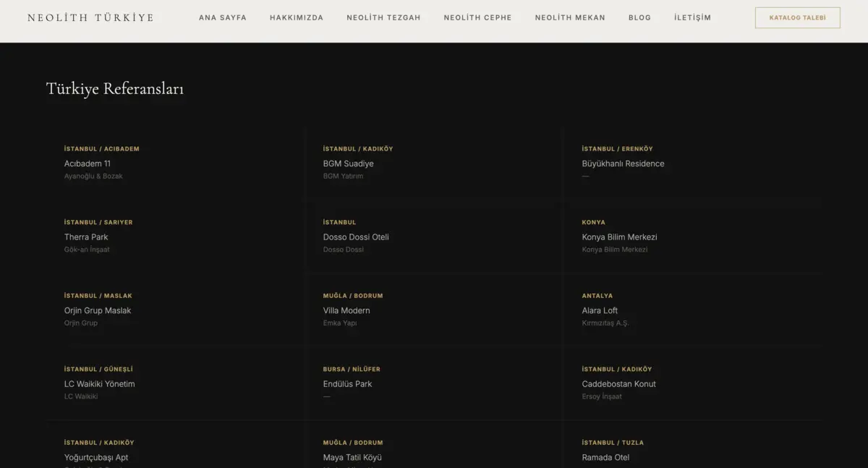This screenshot has width=868, height=468.
Task: Click the Alara Loft project name
Action: click(600, 311)
